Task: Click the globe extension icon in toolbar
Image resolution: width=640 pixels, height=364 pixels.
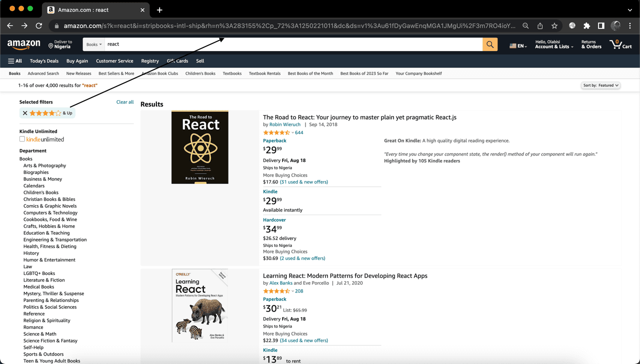Action: pyautogui.click(x=572, y=25)
